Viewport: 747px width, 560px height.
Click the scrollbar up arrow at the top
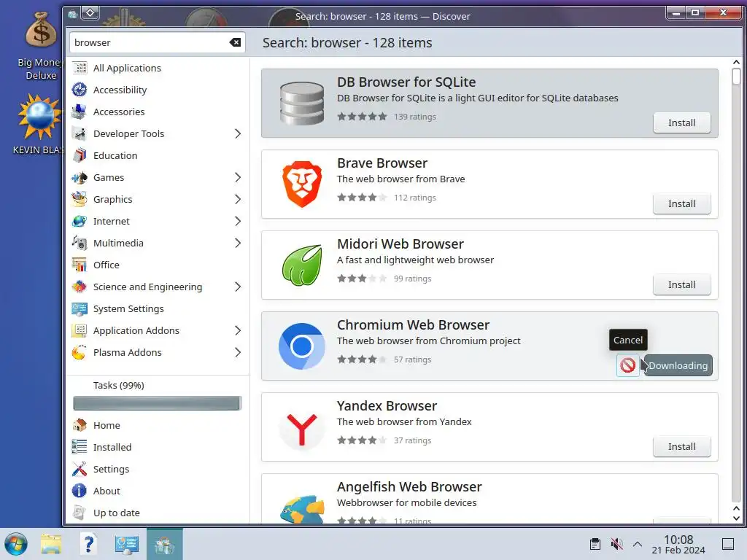[x=736, y=62]
